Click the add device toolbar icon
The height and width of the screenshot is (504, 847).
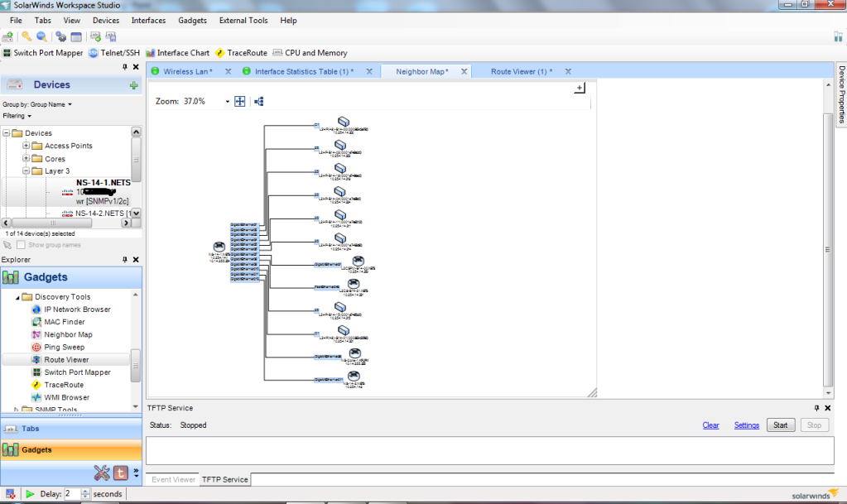click(x=7, y=36)
